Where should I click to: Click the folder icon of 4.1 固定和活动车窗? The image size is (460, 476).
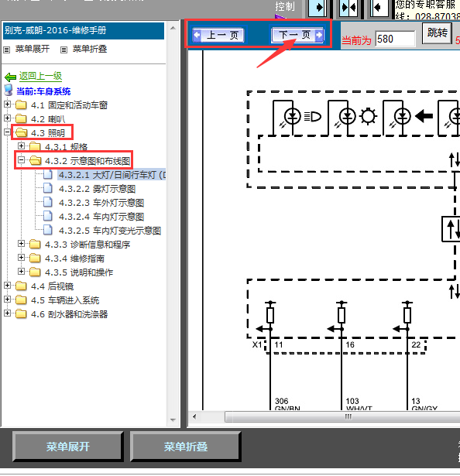coord(21,104)
